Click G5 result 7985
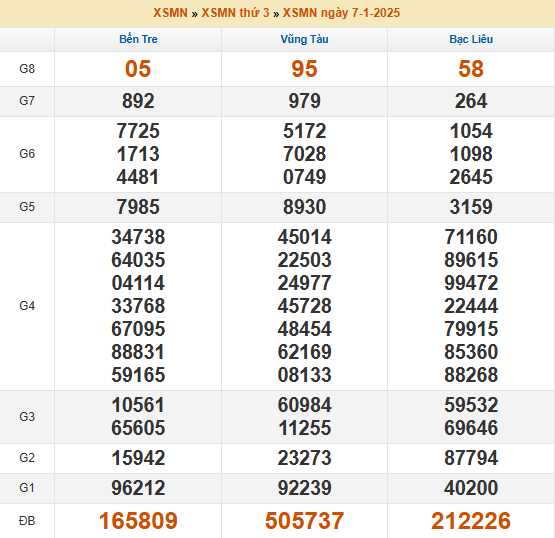The image size is (555, 538). click(138, 207)
